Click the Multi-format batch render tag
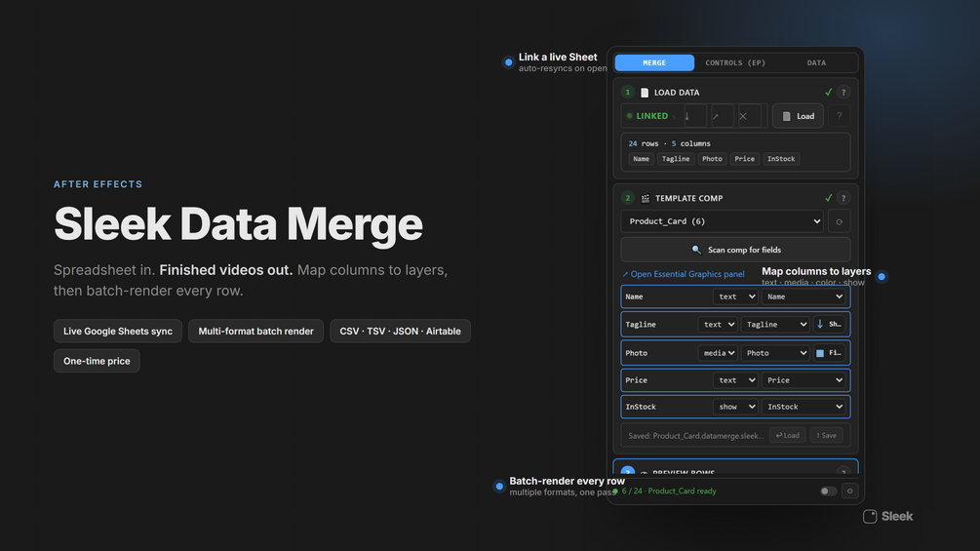The image size is (980, 551). coord(255,332)
